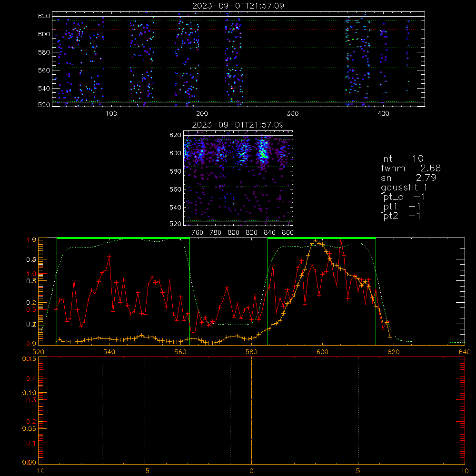Click the orange 0.05 label on bottom plot
This screenshot has width=476, height=476.
pyautogui.click(x=29, y=429)
